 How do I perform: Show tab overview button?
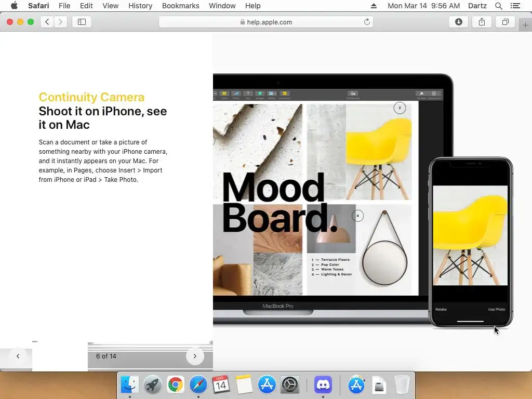coord(505,22)
